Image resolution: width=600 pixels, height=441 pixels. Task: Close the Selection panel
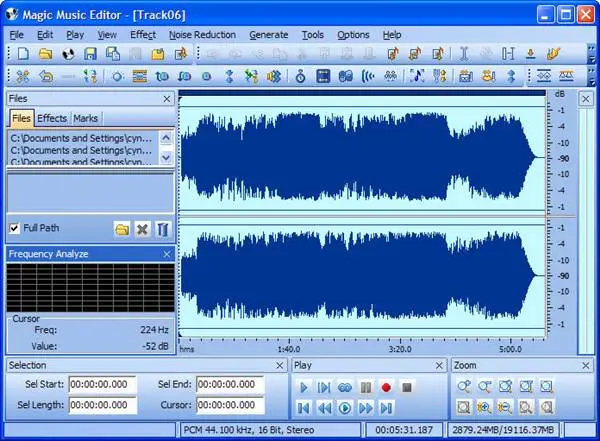coord(280,366)
